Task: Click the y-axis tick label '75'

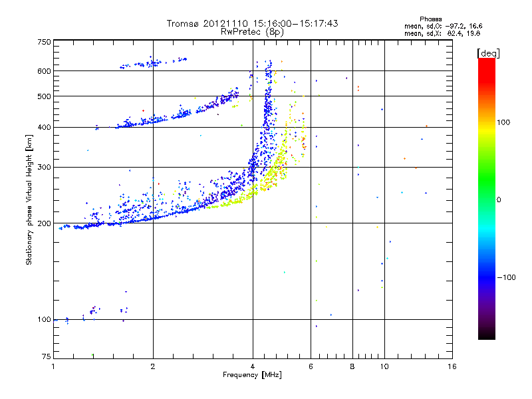Action: click(x=47, y=356)
